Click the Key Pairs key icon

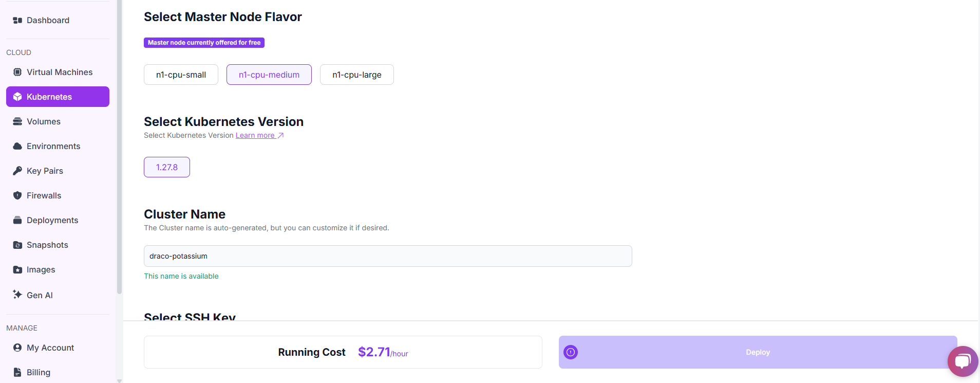17,171
